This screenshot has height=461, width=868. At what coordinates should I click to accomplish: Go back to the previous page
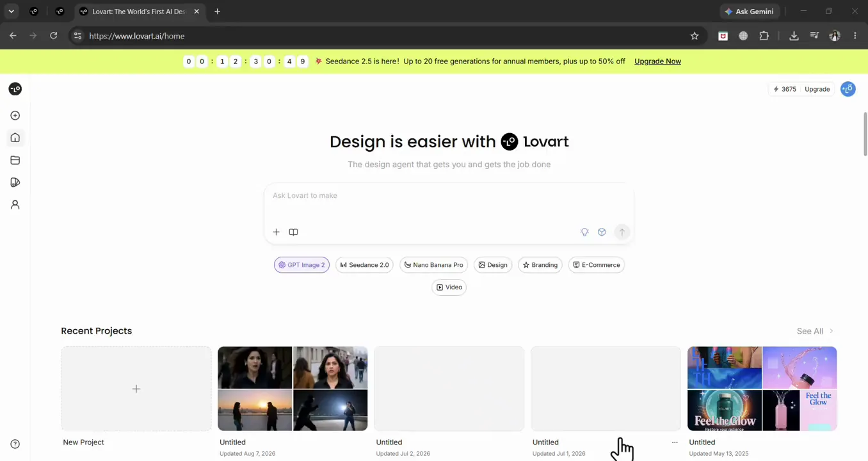tap(13, 36)
